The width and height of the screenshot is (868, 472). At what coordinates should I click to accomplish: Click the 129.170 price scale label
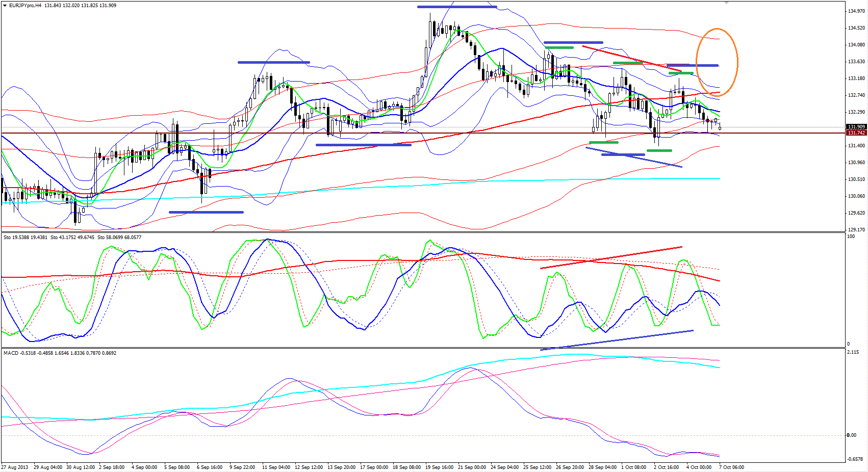coord(855,230)
